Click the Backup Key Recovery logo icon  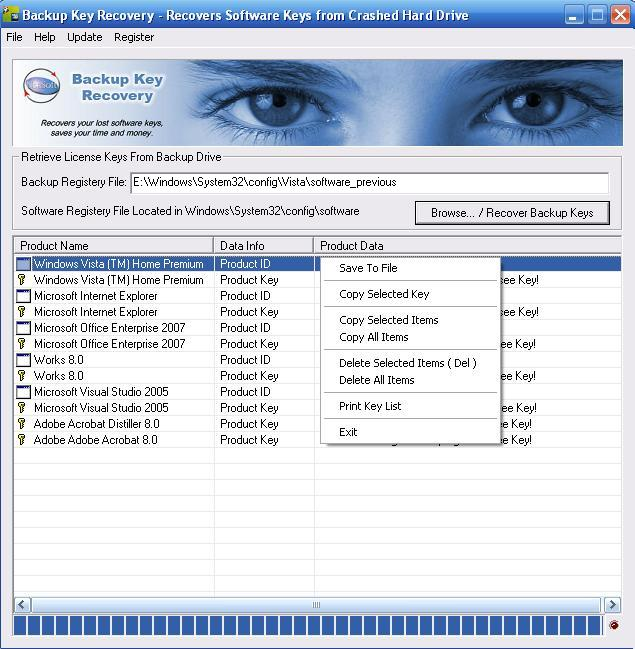point(41,86)
